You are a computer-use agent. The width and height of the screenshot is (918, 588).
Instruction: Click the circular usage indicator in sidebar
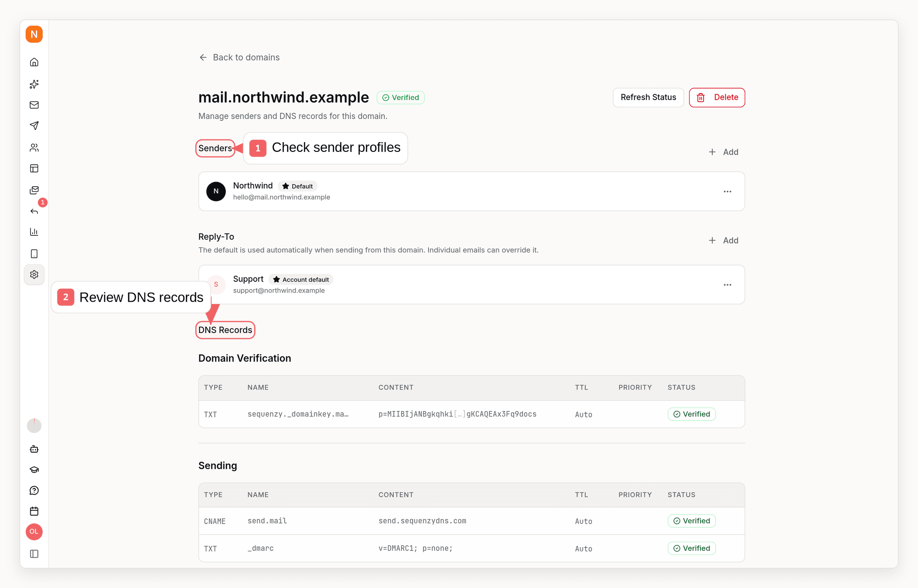pos(34,426)
